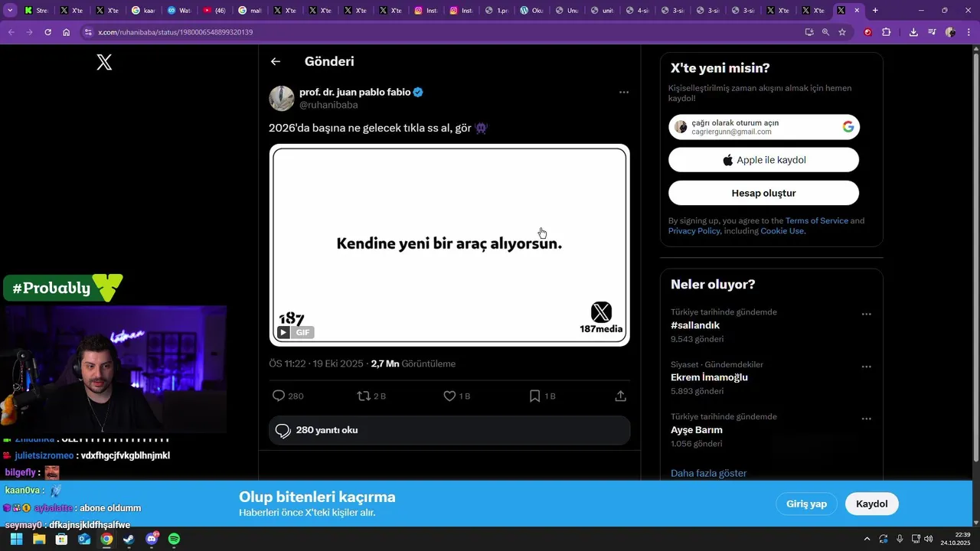Open the Chrome three-dot menu
Image resolution: width=980 pixels, height=551 pixels.
969,32
